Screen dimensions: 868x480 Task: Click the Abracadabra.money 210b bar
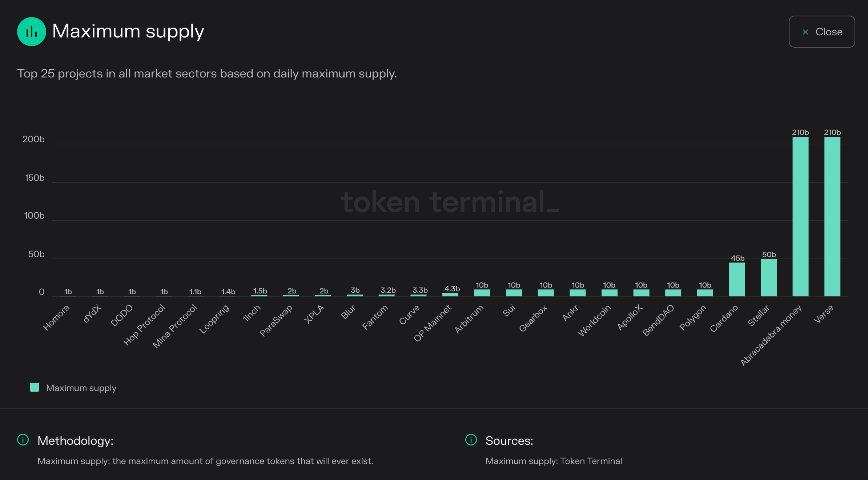pos(800,216)
